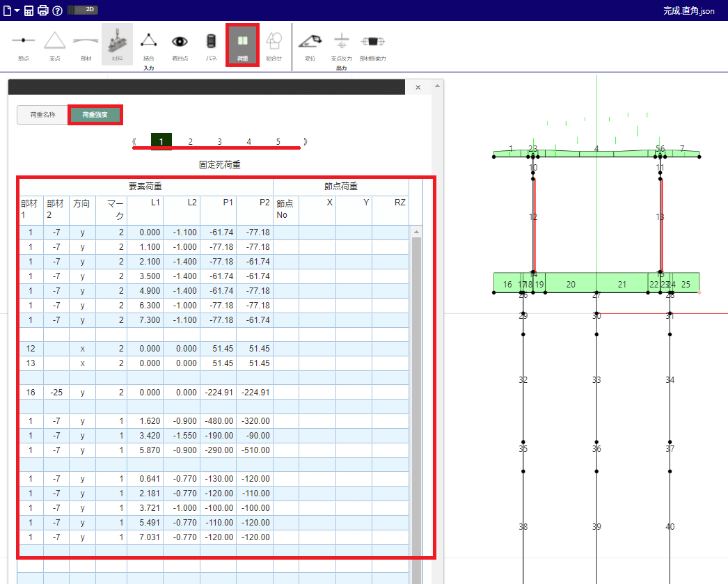Select the P1 cell showing -480.00

click(x=219, y=421)
